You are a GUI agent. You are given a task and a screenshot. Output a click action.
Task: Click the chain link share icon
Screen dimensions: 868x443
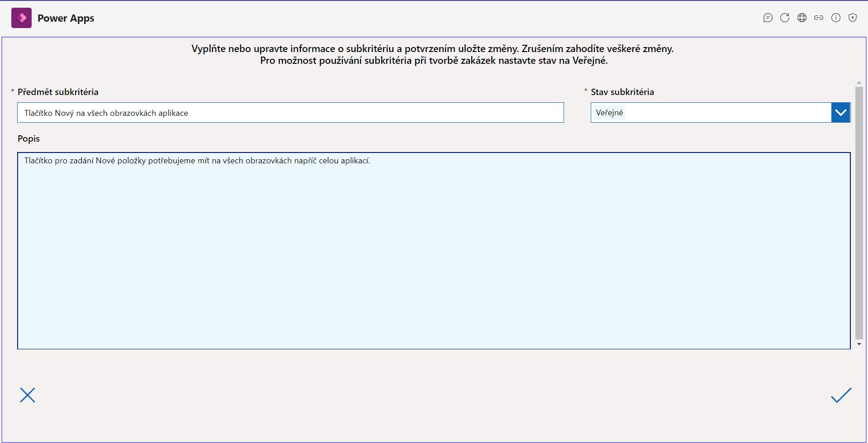(819, 18)
